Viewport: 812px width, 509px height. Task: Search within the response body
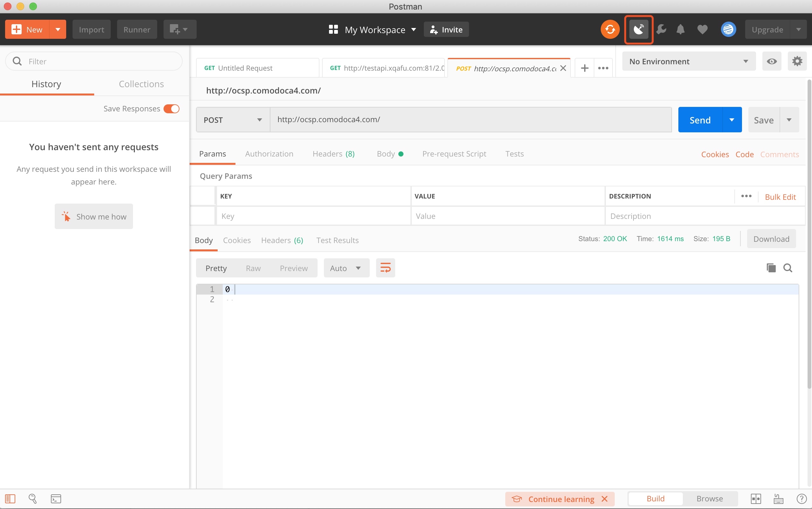coord(788,268)
